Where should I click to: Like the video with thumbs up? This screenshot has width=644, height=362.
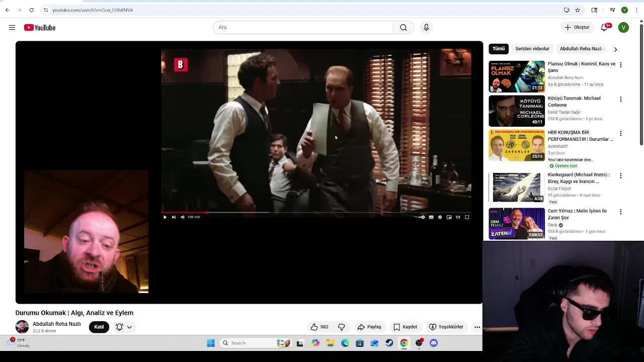tap(319, 327)
